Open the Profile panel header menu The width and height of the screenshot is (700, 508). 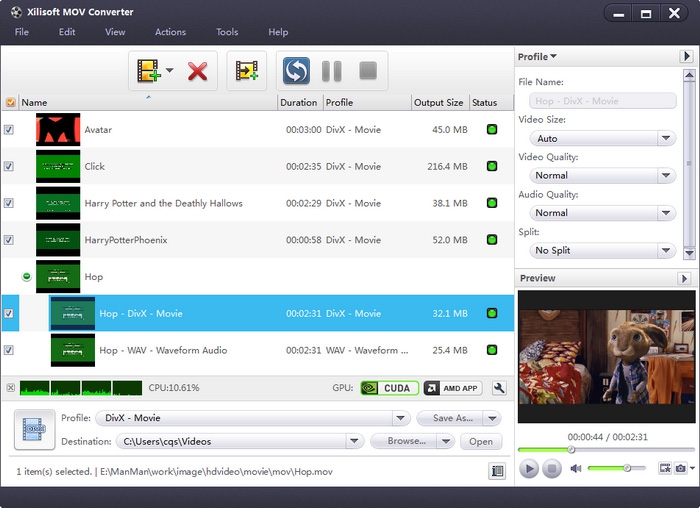tap(537, 57)
